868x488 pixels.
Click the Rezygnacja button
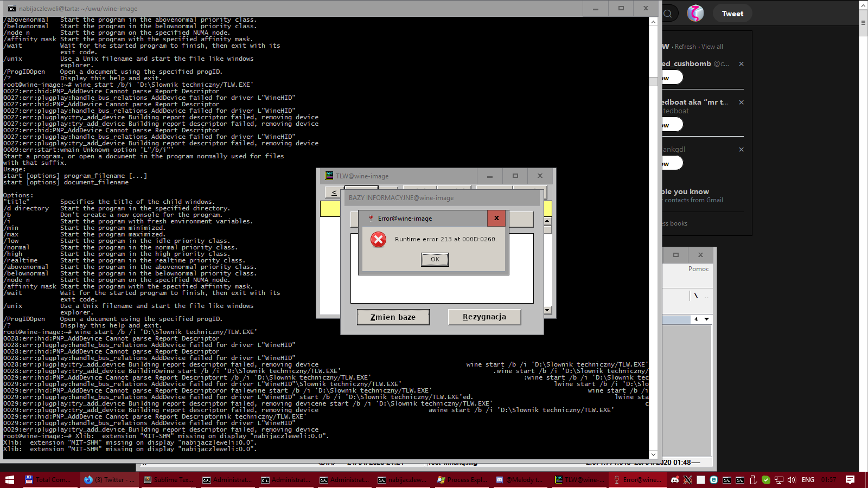pos(484,317)
